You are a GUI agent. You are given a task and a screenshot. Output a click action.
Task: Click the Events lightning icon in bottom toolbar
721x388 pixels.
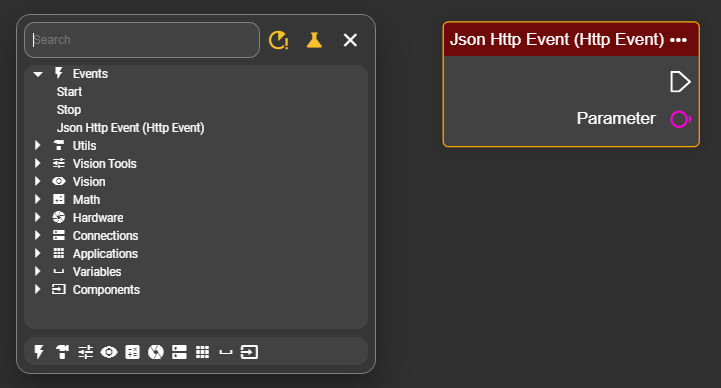point(39,352)
